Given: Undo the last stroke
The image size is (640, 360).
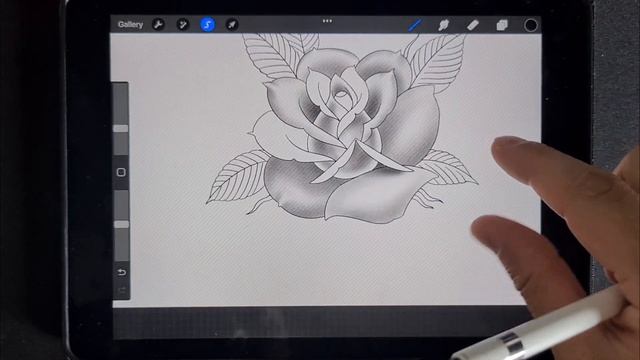Looking at the screenshot, I should pyautogui.click(x=122, y=272).
